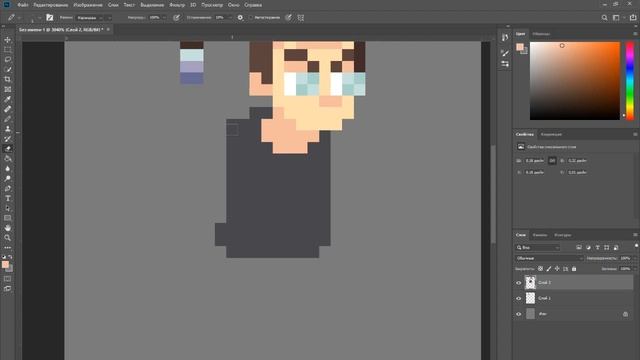Open the Фильтр menu
Viewport: 640px width, 360px height.
tap(177, 5)
